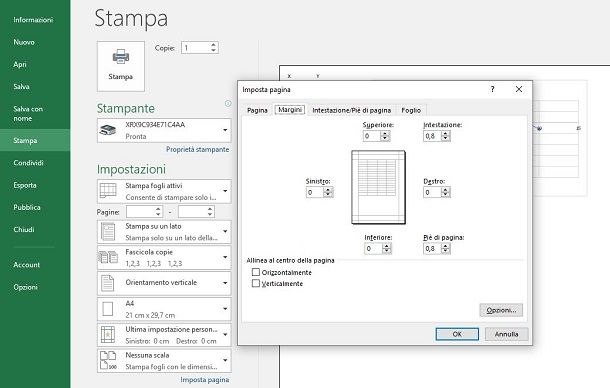
Task: Expand the Stampa su un lato dropdown
Action: point(225,232)
